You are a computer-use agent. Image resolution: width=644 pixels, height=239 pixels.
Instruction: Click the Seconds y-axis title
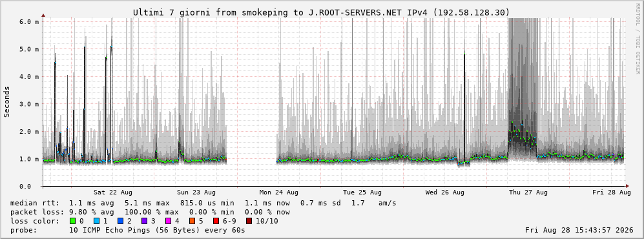(7, 102)
